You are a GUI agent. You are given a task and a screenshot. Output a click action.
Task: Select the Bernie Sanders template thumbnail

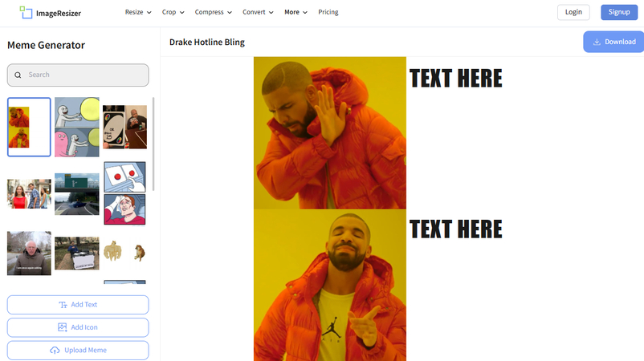coord(29,254)
